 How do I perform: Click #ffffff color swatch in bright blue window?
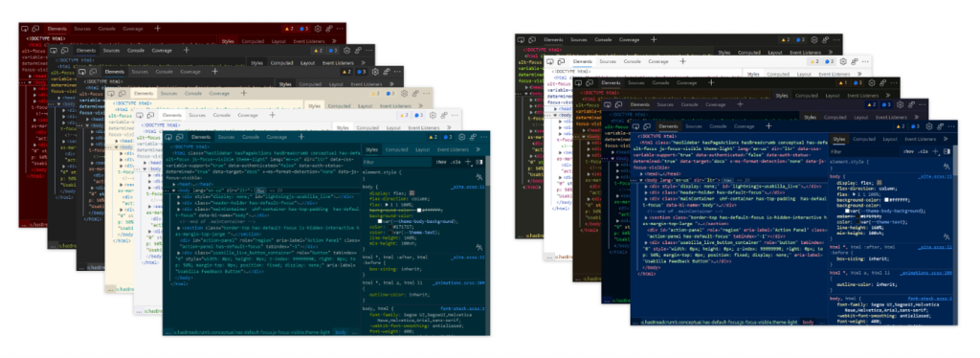(x=886, y=199)
